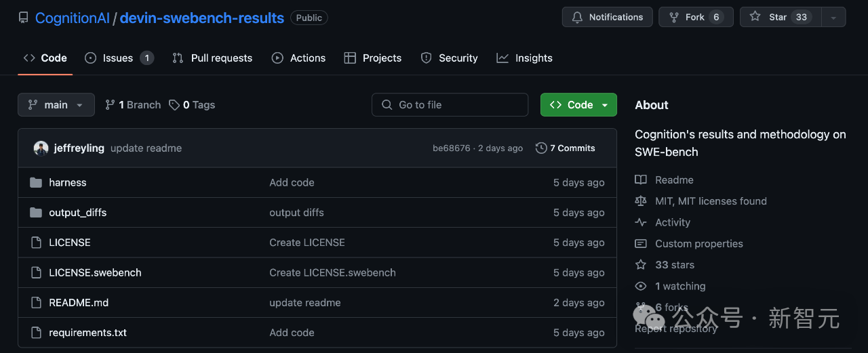This screenshot has width=868, height=353.
Task: Open the Activity link in About
Action: [673, 222]
